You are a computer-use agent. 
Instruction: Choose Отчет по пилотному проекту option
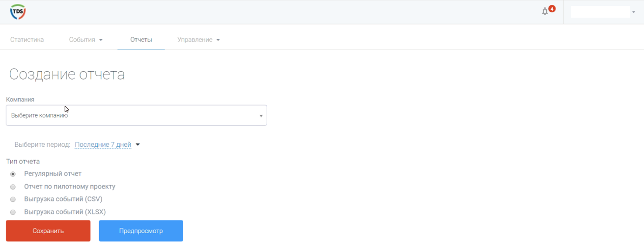(x=13, y=187)
